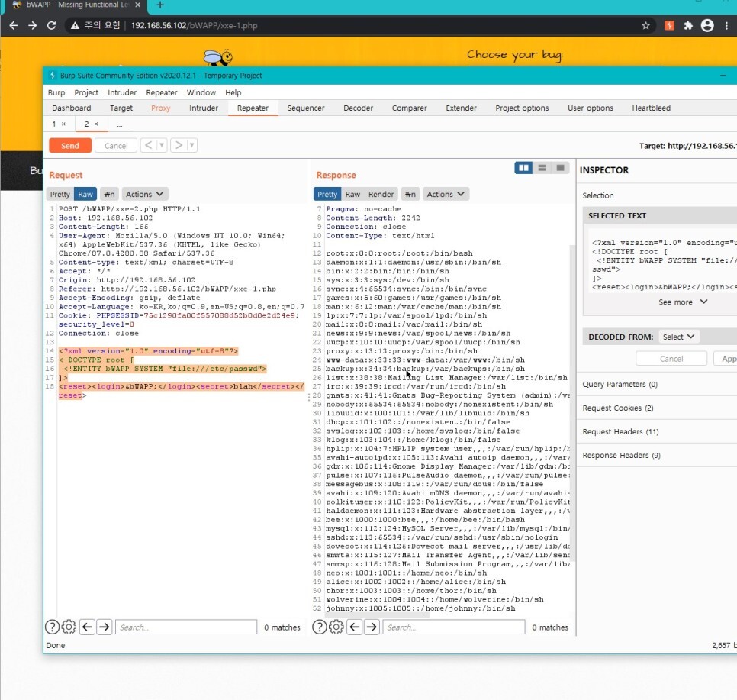Click the Cancel button beside Send
Viewport: 737px width, 700px height.
116,145
